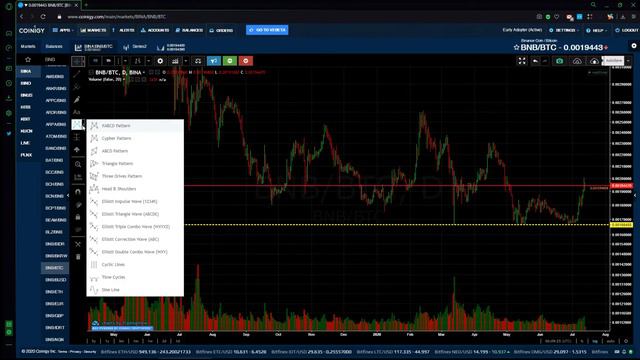Open the SETTINGS dropdown
640x360 pixels.
pos(564,30)
